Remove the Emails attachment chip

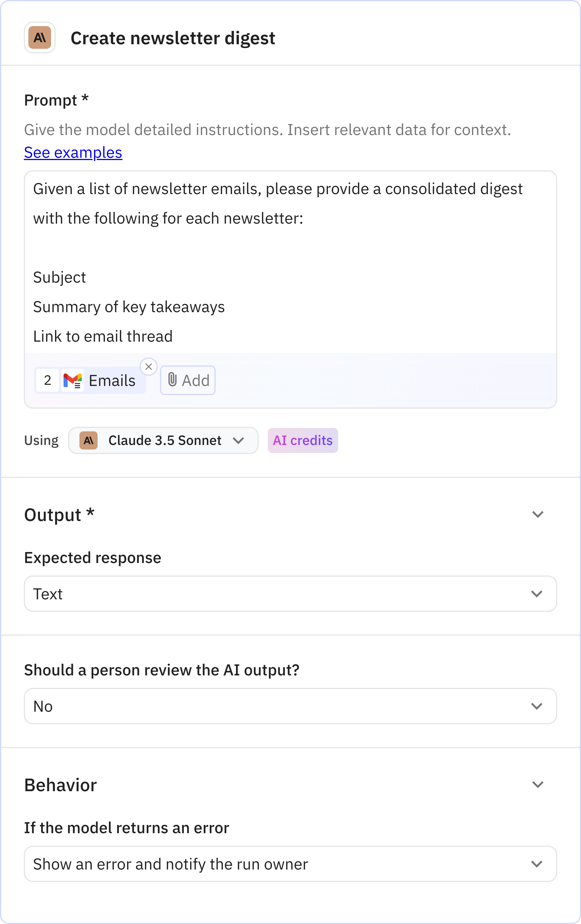pos(149,366)
